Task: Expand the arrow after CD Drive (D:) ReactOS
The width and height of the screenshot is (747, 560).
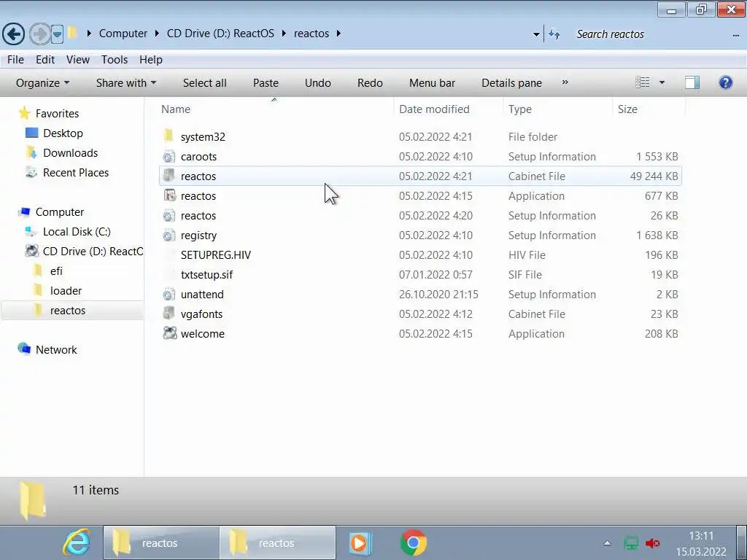Action: click(x=284, y=34)
